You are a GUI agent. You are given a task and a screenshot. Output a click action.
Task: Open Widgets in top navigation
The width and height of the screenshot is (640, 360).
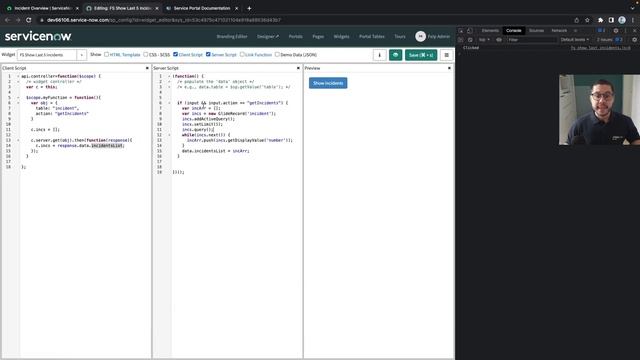(x=341, y=36)
